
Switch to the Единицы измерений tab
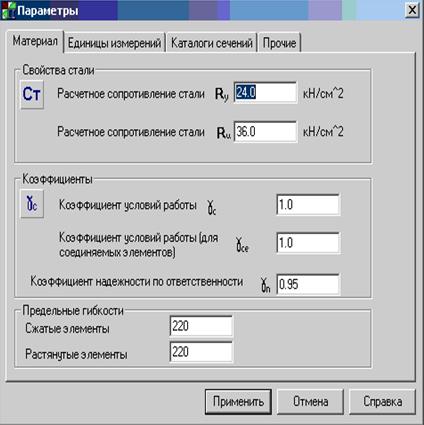pos(114,43)
